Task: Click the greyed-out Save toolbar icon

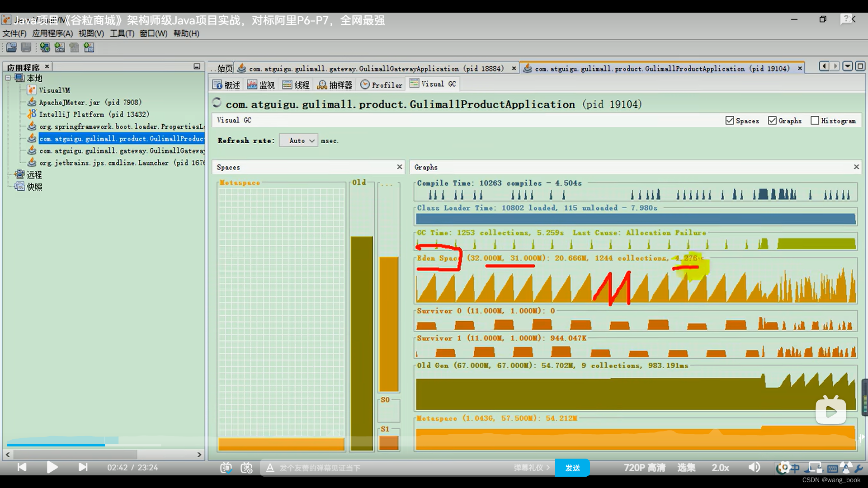Action: tap(26, 47)
